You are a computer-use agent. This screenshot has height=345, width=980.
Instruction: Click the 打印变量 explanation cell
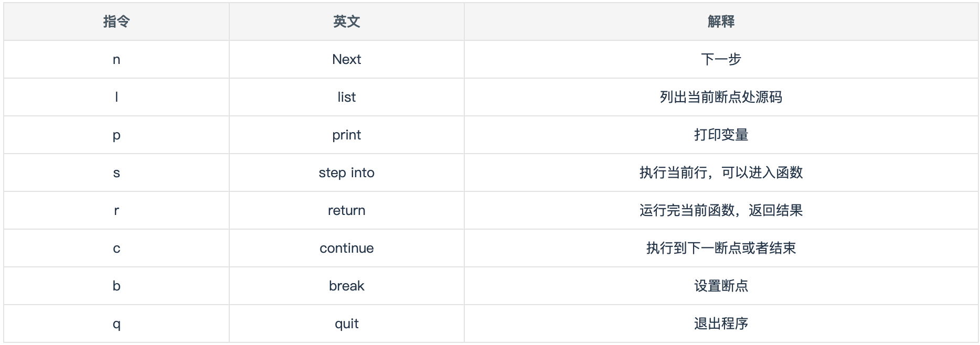click(x=721, y=135)
